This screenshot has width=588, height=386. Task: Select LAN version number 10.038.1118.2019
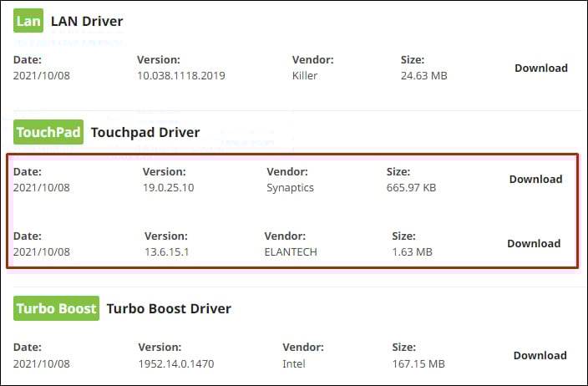pos(181,76)
